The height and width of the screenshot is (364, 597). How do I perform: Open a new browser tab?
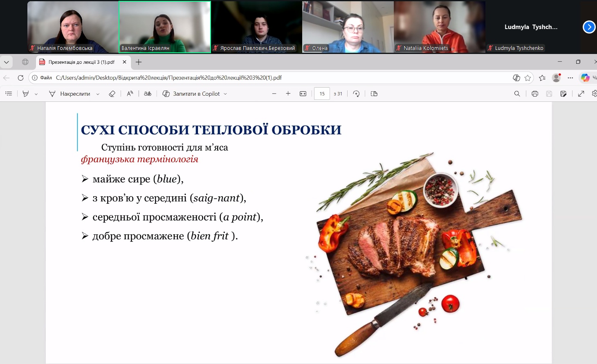pyautogui.click(x=139, y=62)
